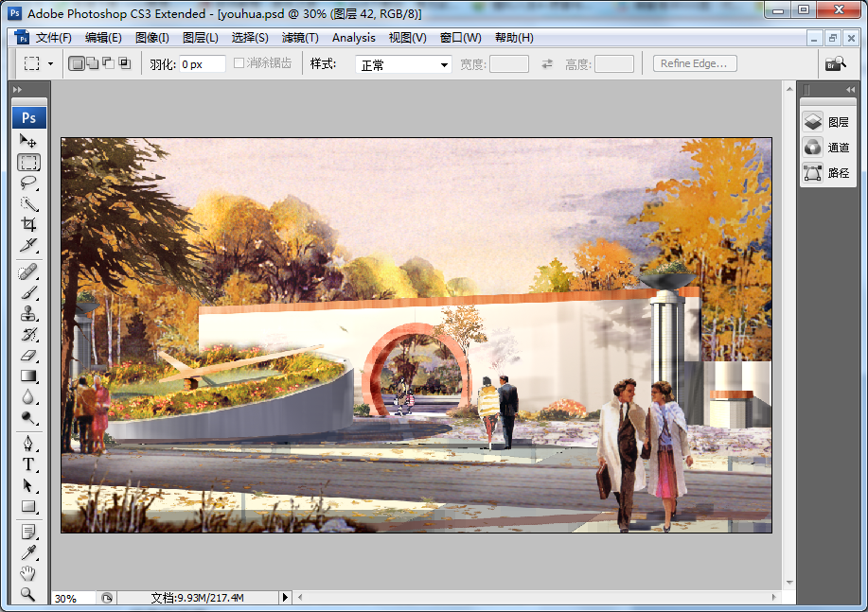
Task: Select the Crop tool
Action: pyautogui.click(x=28, y=224)
